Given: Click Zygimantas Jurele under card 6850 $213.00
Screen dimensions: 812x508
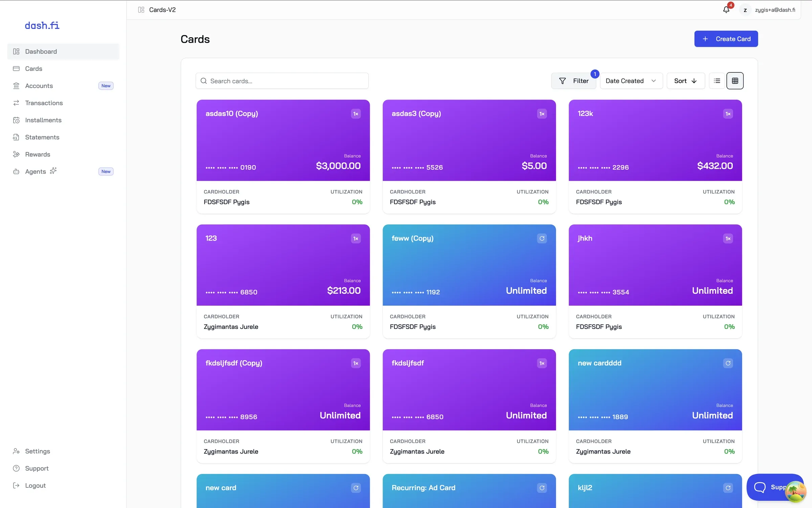Looking at the screenshot, I should click(231, 327).
